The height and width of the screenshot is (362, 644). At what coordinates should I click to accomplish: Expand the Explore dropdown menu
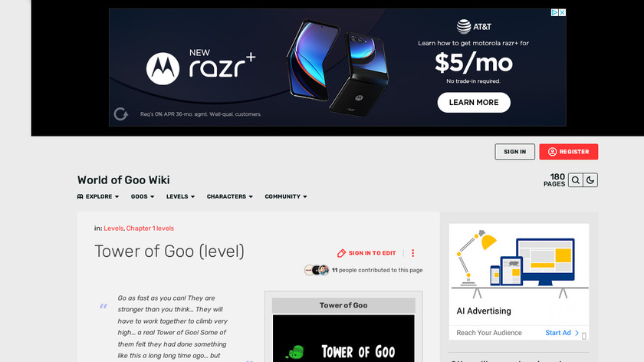(98, 196)
